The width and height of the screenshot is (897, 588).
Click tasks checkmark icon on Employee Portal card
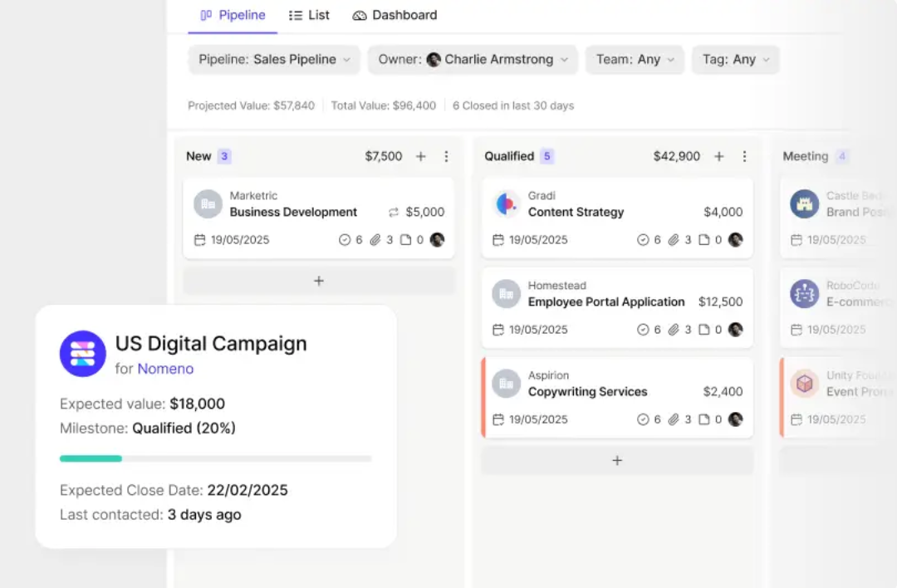click(x=643, y=330)
